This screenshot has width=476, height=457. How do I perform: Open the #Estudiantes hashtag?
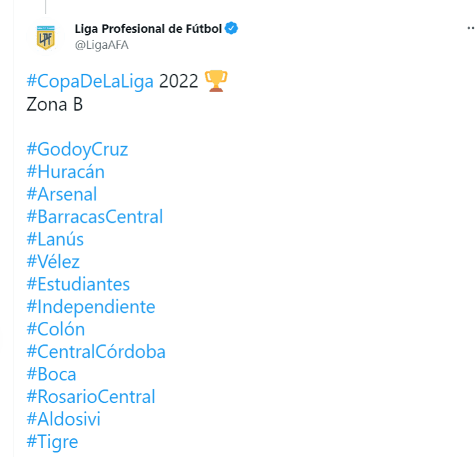point(78,284)
